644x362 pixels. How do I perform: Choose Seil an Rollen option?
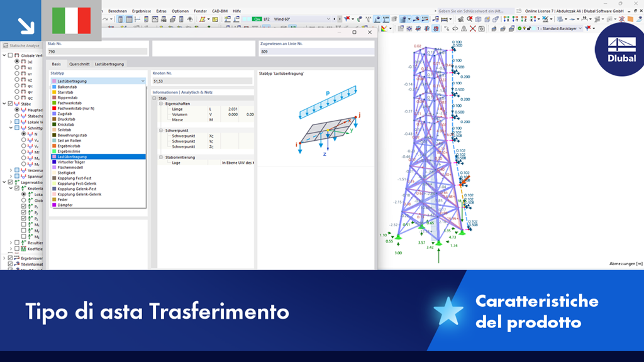[98, 140]
